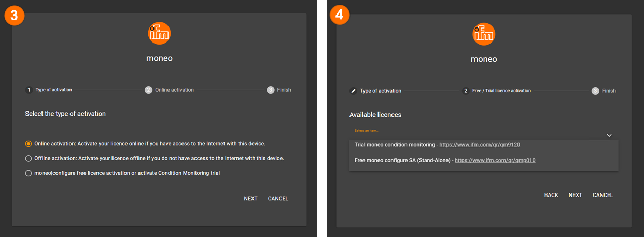Collapse the Available licences dropdown with the chevron
The width and height of the screenshot is (644, 237).
coord(609,135)
